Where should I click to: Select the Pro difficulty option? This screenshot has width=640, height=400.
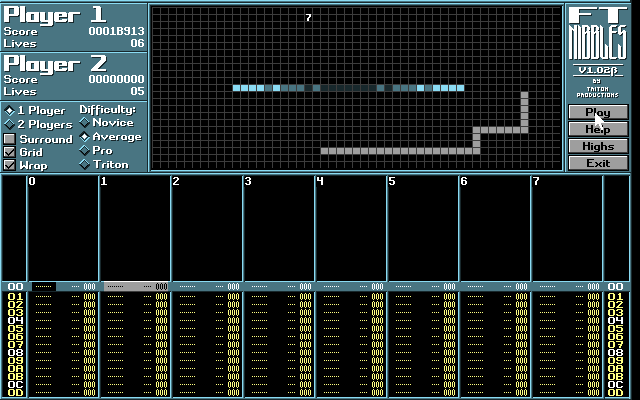click(x=85, y=150)
